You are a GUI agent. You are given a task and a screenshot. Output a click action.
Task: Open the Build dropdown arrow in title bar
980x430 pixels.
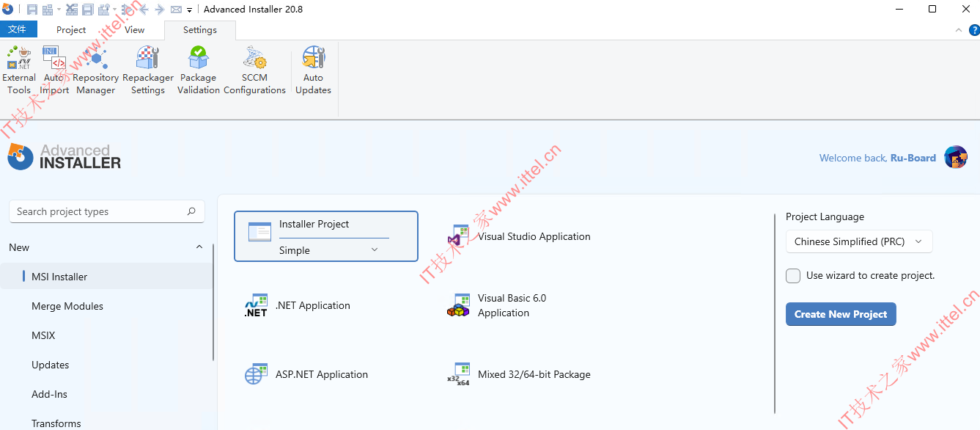[x=59, y=10]
